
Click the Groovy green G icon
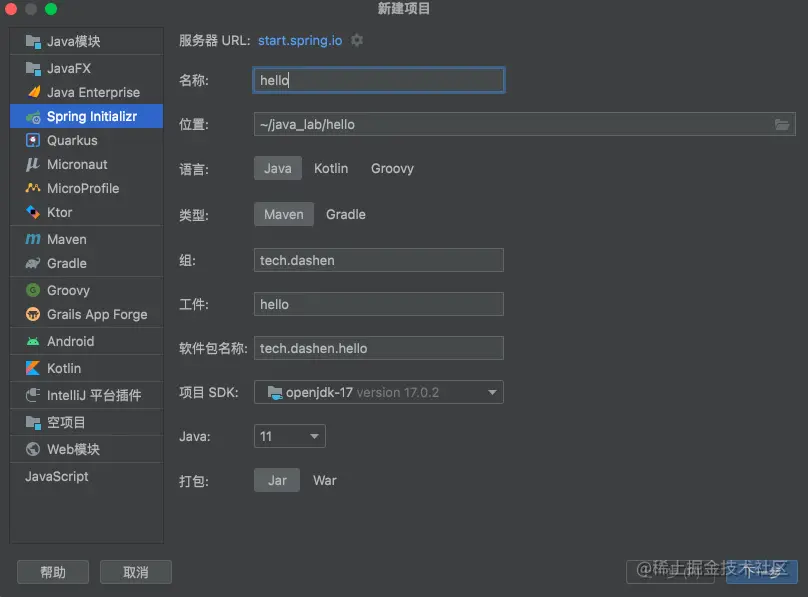tap(33, 290)
